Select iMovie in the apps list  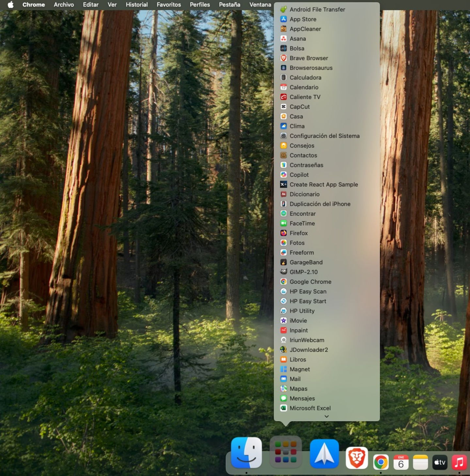pos(327,320)
